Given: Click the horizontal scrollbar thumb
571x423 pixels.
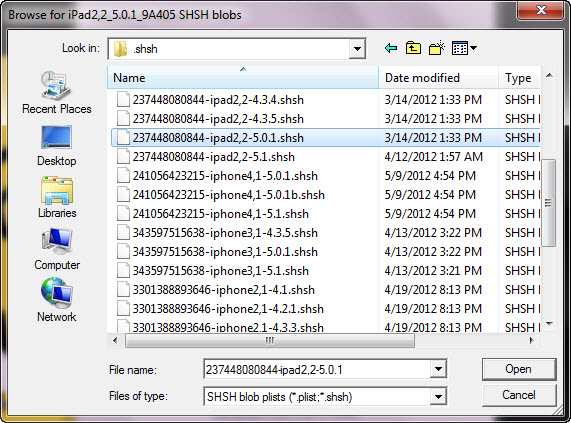Looking at the screenshot, I should pyautogui.click(x=270, y=341).
